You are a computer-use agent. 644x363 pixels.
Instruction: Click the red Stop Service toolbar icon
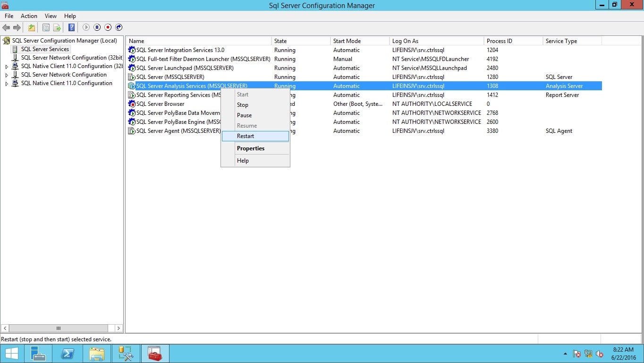click(108, 27)
